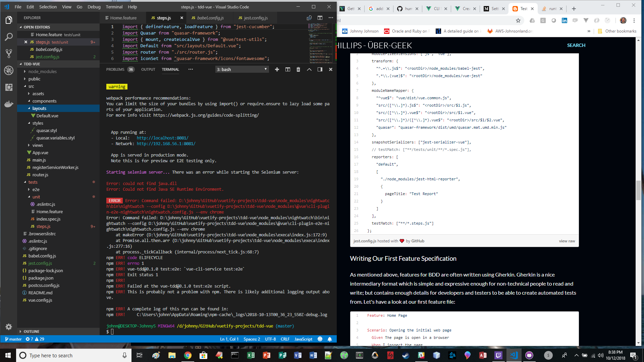
Task: Open the Debug menu
Action: pos(94,7)
